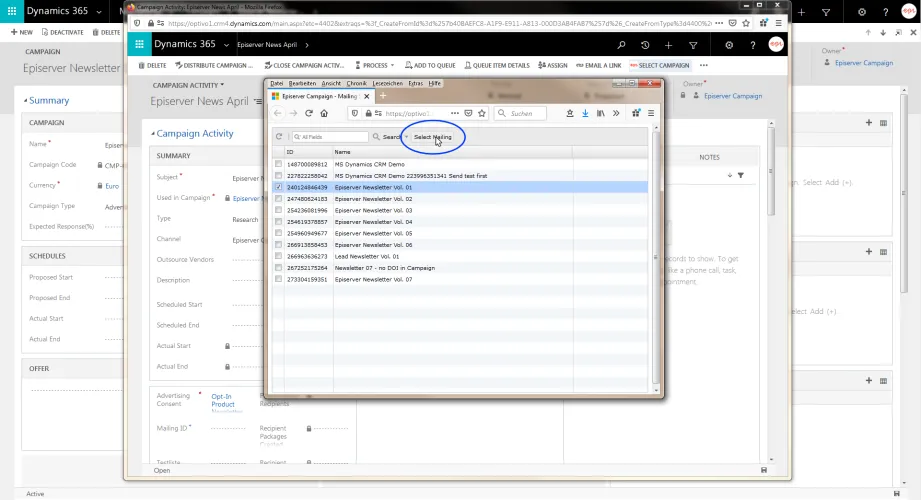Go to home page in popup browser

click(x=324, y=113)
